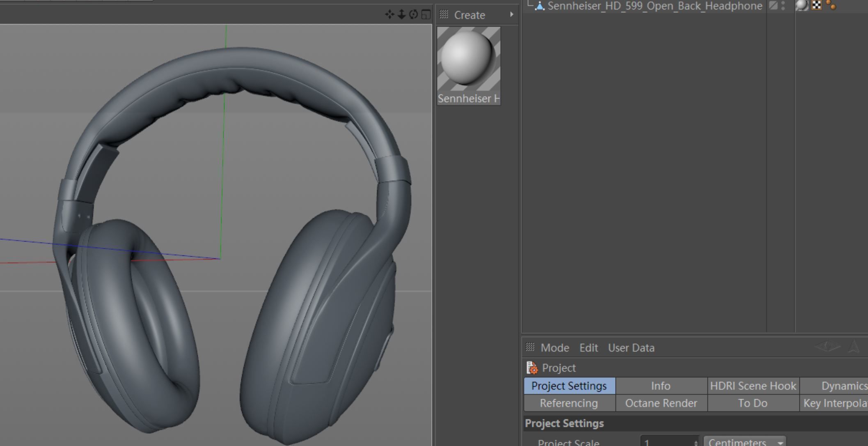
Task: Click the Project Scale stepper arrows
Action: click(x=696, y=442)
